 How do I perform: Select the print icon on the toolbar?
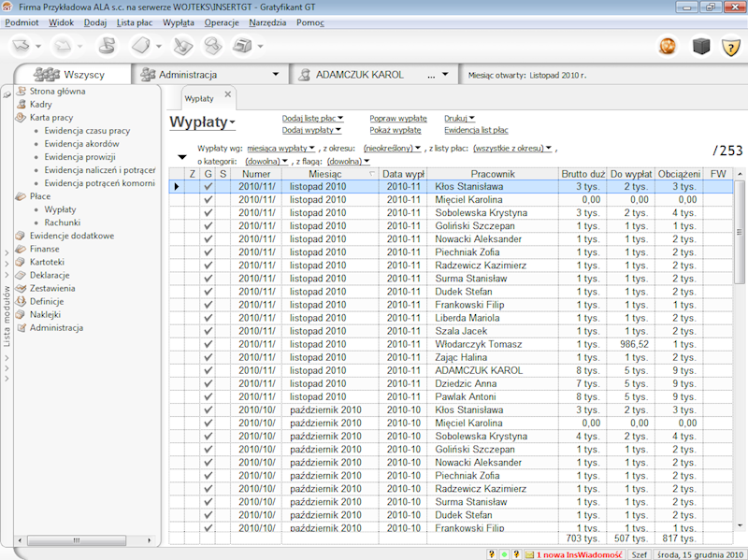(241, 43)
